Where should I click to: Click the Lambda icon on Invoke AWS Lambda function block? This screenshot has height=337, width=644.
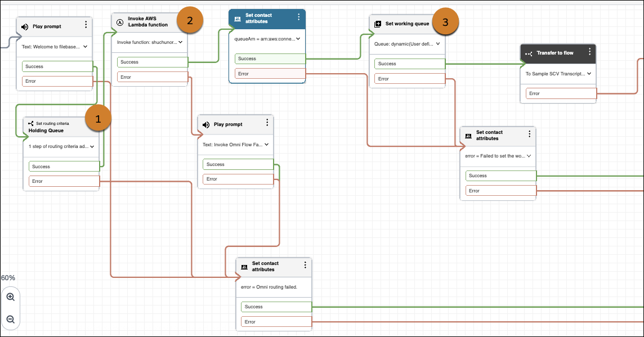[120, 23]
